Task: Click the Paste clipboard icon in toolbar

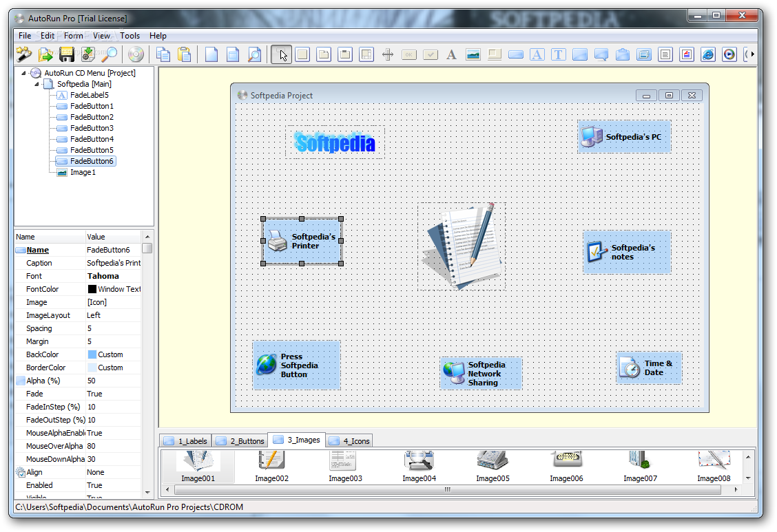Action: coord(185,54)
